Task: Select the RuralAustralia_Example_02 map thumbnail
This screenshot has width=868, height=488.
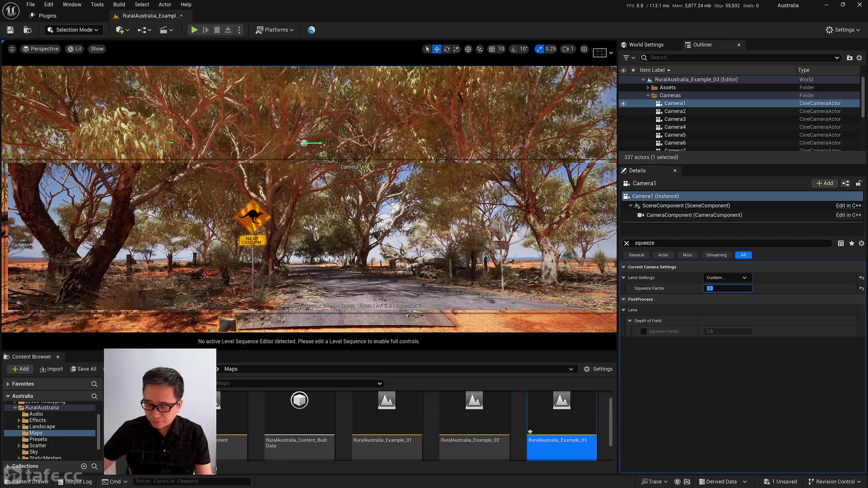Action: coord(474,413)
